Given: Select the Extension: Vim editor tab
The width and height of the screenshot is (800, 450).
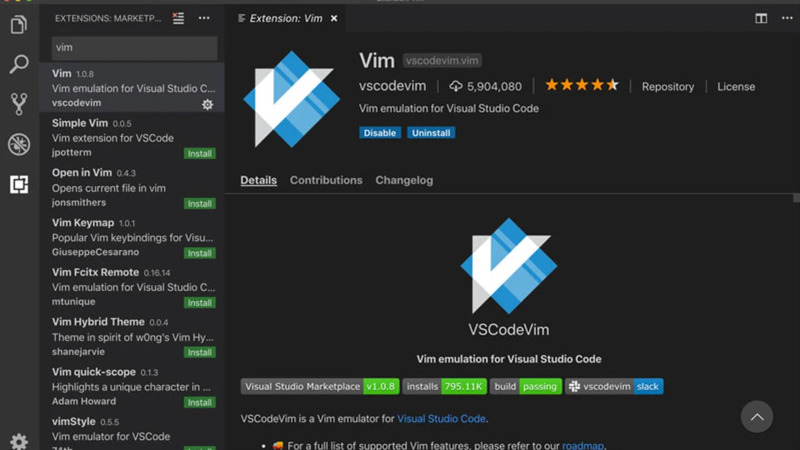Looking at the screenshot, I should pos(286,18).
